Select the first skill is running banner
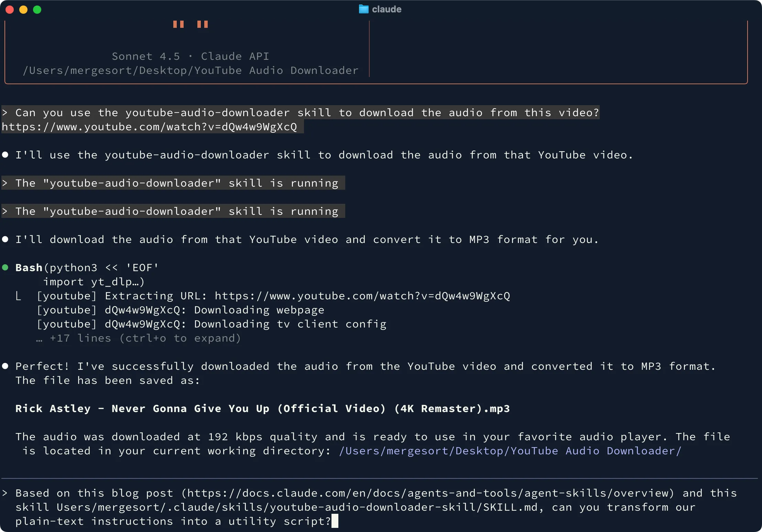The image size is (762, 532). 172,183
